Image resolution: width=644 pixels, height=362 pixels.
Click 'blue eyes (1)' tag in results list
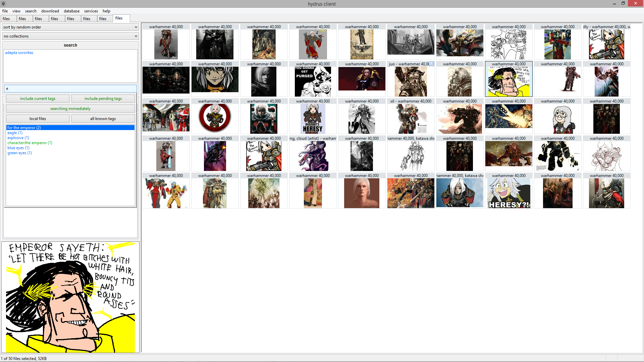(18, 147)
